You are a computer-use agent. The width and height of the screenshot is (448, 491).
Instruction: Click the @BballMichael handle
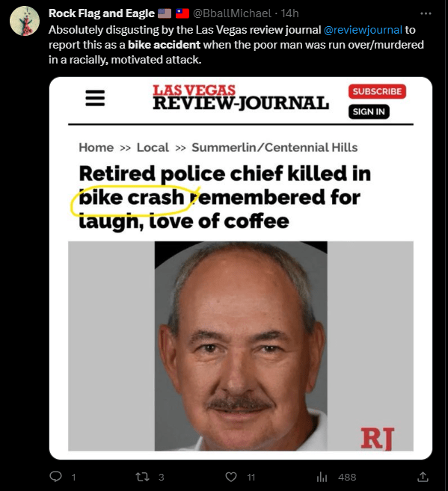(232, 13)
